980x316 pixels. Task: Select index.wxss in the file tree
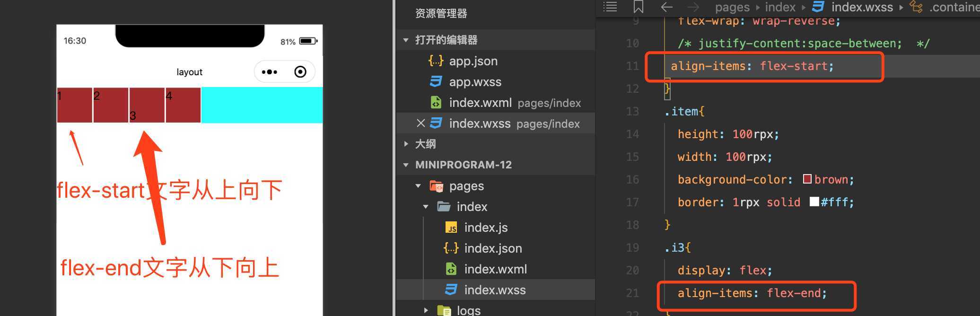[495, 290]
